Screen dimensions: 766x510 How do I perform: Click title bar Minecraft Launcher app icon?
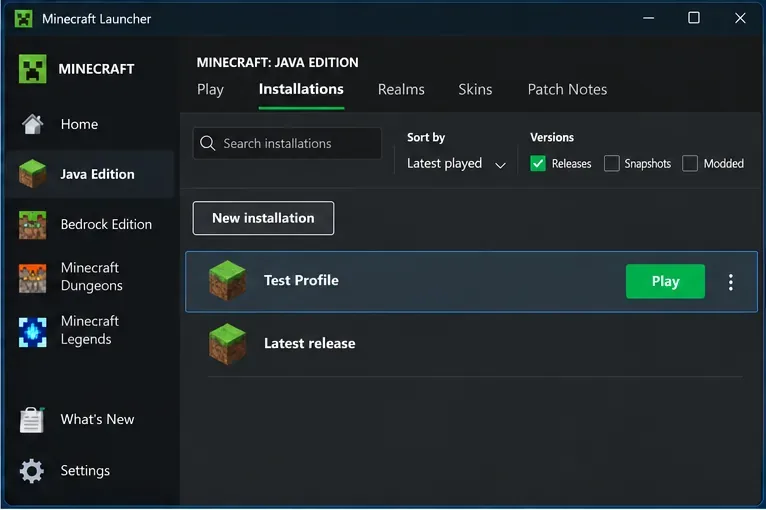23,19
